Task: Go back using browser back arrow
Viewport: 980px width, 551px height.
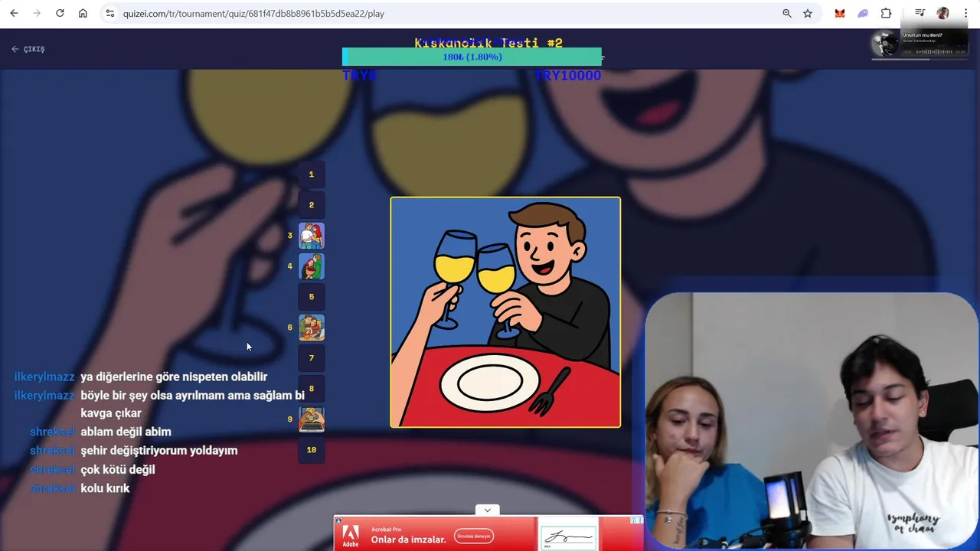Action: 14,13
